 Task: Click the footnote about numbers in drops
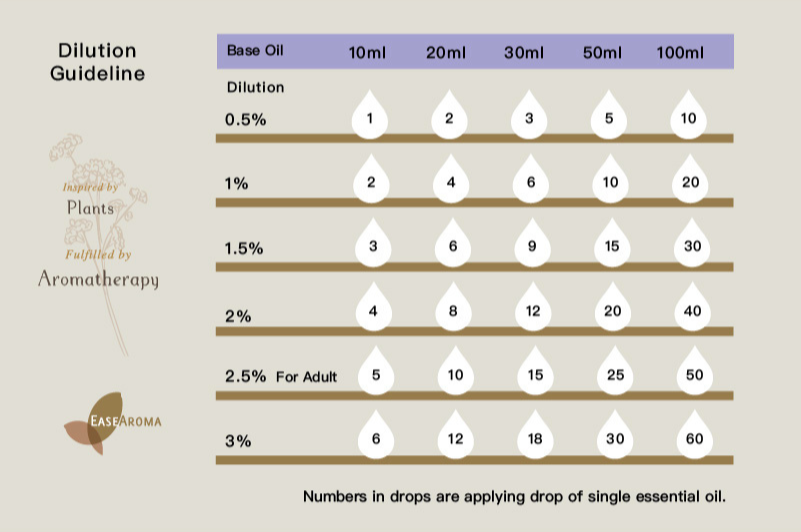[x=514, y=495]
